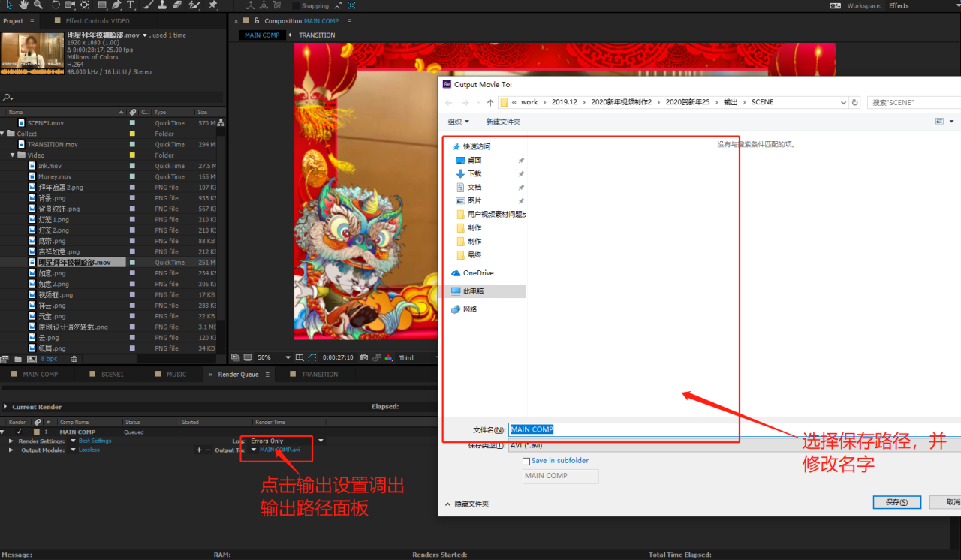This screenshot has height=560, width=961.
Task: Select the Eraser tool
Action: [x=176, y=5]
